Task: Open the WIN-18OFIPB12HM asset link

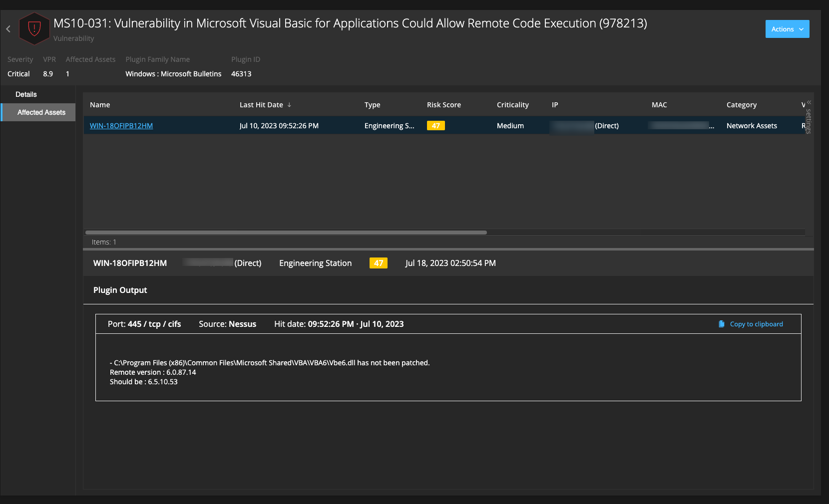Action: coord(121,126)
